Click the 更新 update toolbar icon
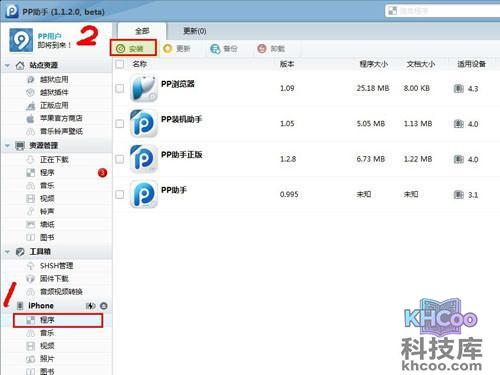 (167, 49)
